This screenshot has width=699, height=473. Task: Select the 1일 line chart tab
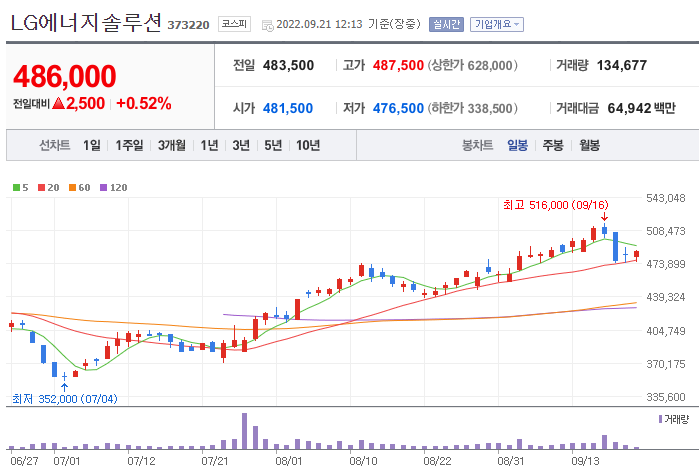92,145
